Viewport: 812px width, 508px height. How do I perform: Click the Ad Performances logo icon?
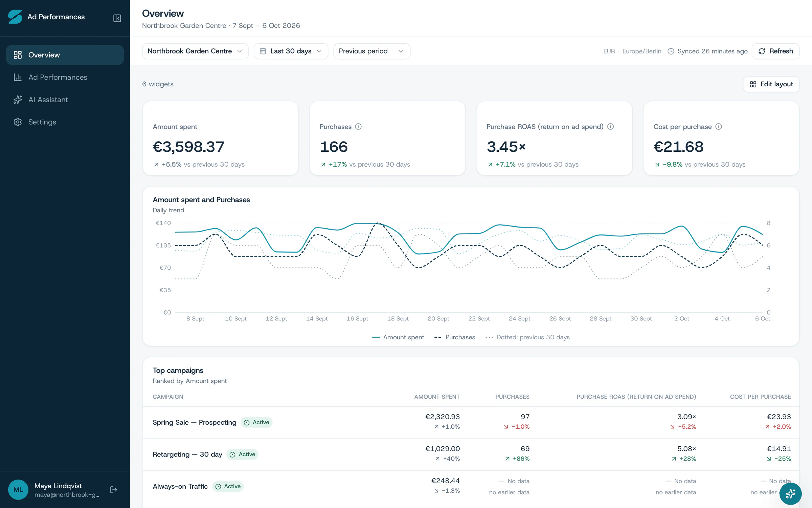[x=15, y=17]
